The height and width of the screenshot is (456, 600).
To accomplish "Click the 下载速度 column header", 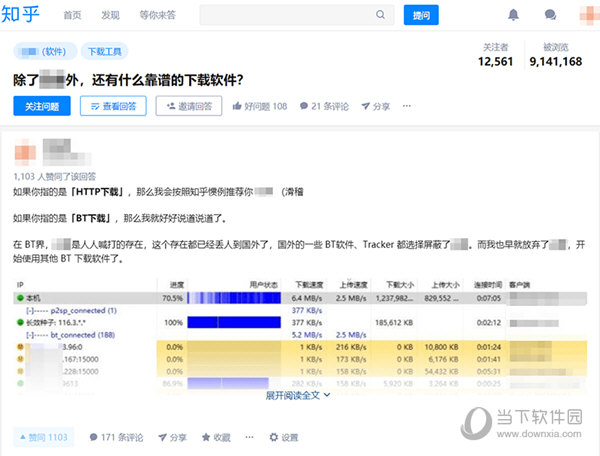I will point(309,285).
